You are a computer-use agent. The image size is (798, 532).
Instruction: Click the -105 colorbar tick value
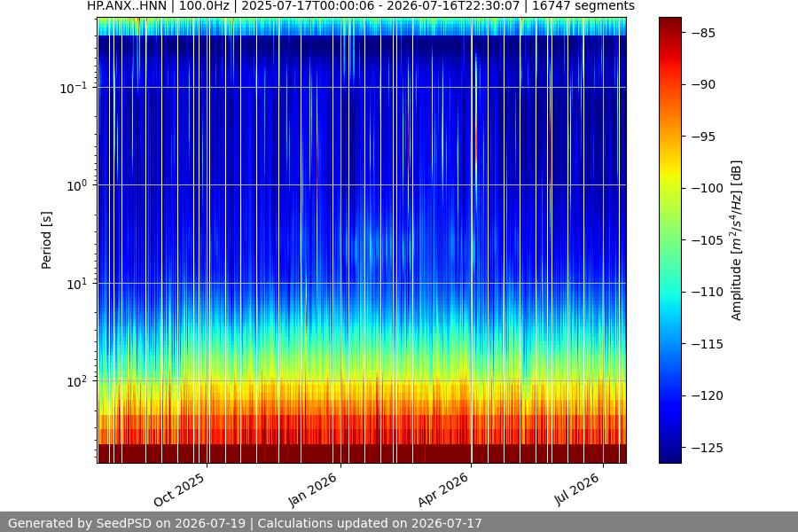click(708, 239)
